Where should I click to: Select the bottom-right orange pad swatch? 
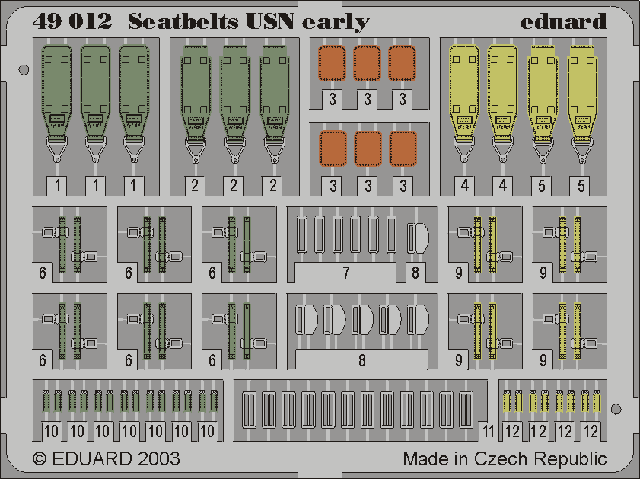(403, 150)
